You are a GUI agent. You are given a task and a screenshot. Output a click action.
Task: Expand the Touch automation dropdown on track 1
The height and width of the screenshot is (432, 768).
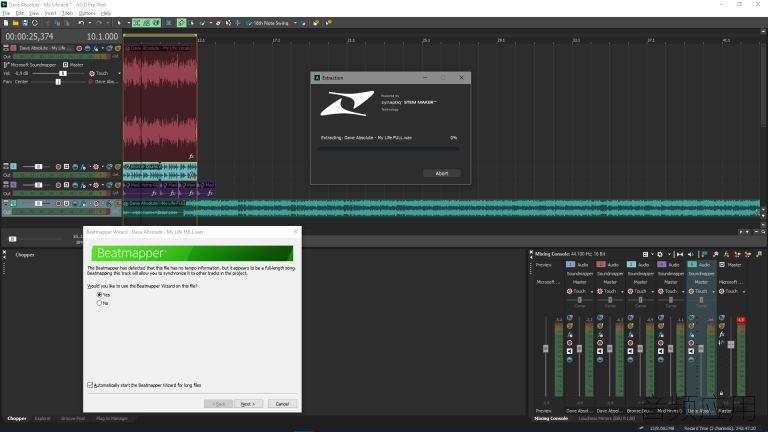[120, 73]
